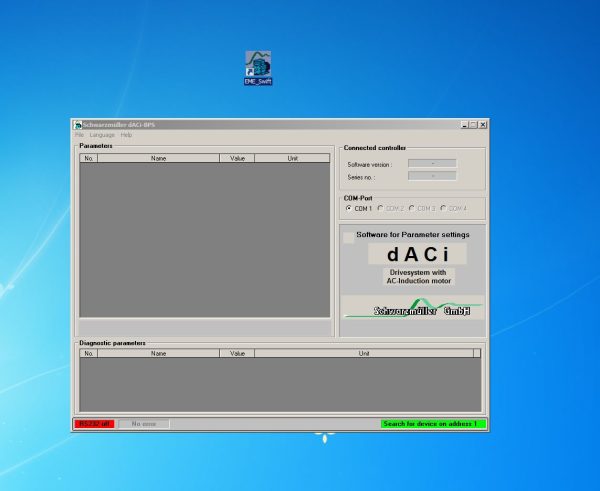Open the Language menu
Image resolution: width=600 pixels, height=491 pixels.
tap(102, 135)
